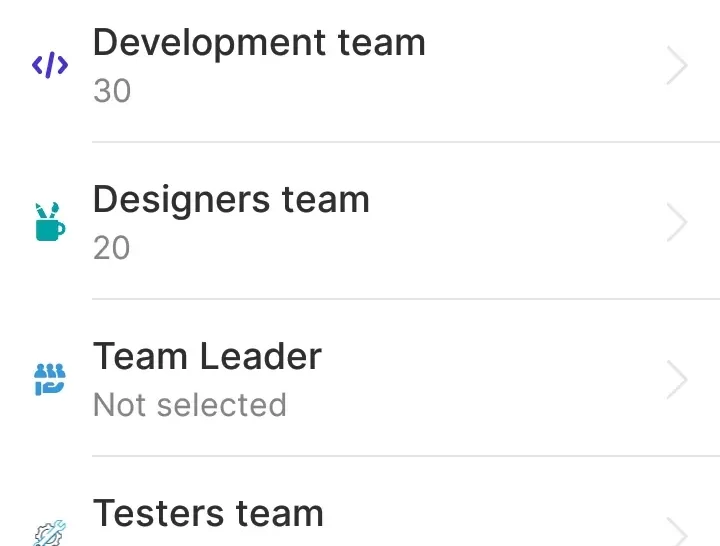Select the Development team title text

(259, 43)
